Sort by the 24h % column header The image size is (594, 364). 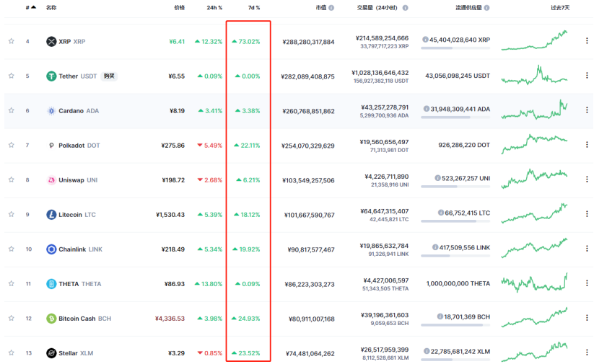pos(214,7)
